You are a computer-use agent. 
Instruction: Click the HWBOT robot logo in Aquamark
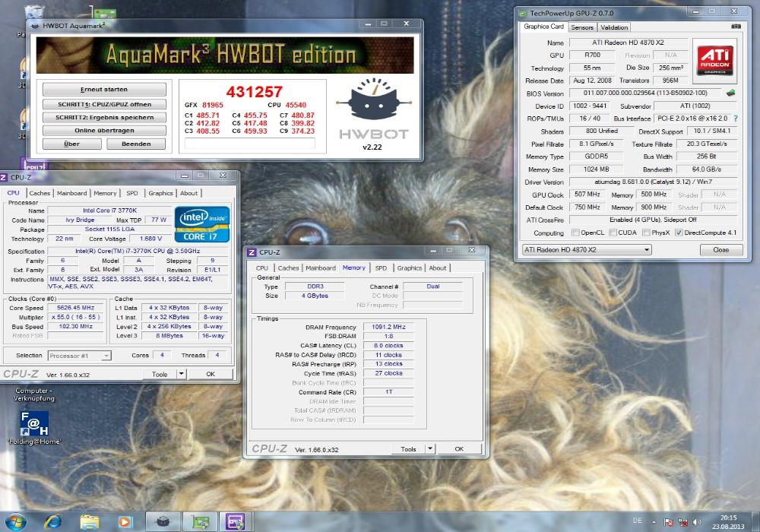click(374, 100)
